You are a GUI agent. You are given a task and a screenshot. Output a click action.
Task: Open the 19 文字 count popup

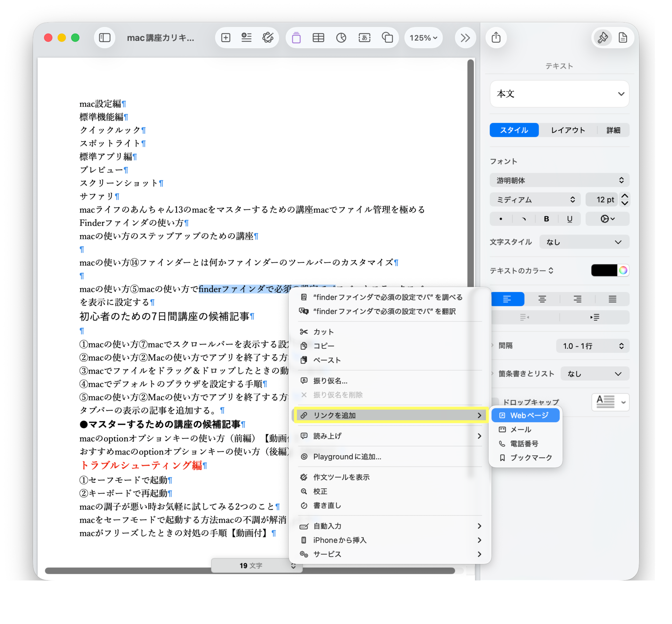click(257, 566)
